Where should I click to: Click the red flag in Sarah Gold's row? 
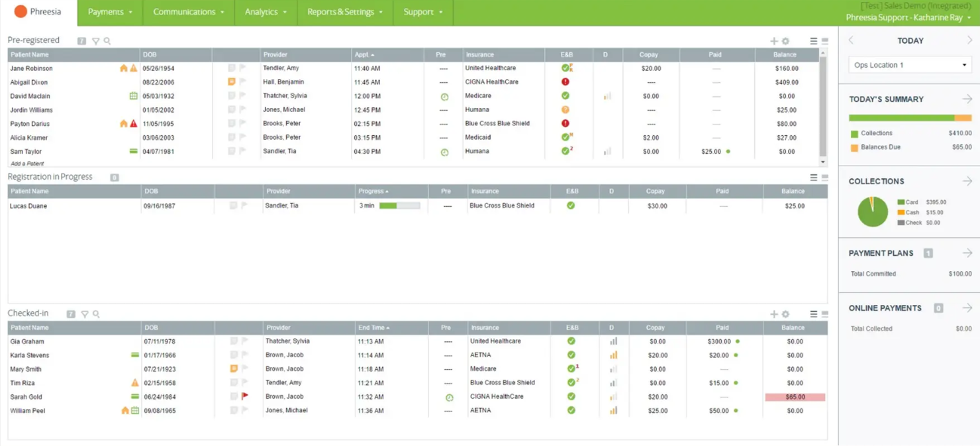pyautogui.click(x=245, y=396)
